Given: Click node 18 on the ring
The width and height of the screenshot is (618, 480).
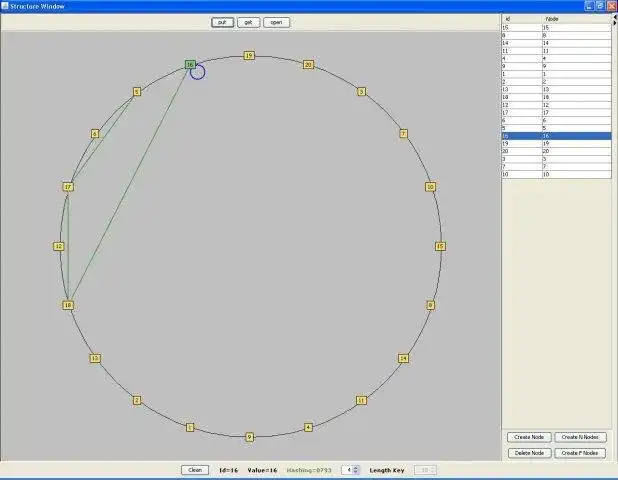Looking at the screenshot, I should coord(68,305).
